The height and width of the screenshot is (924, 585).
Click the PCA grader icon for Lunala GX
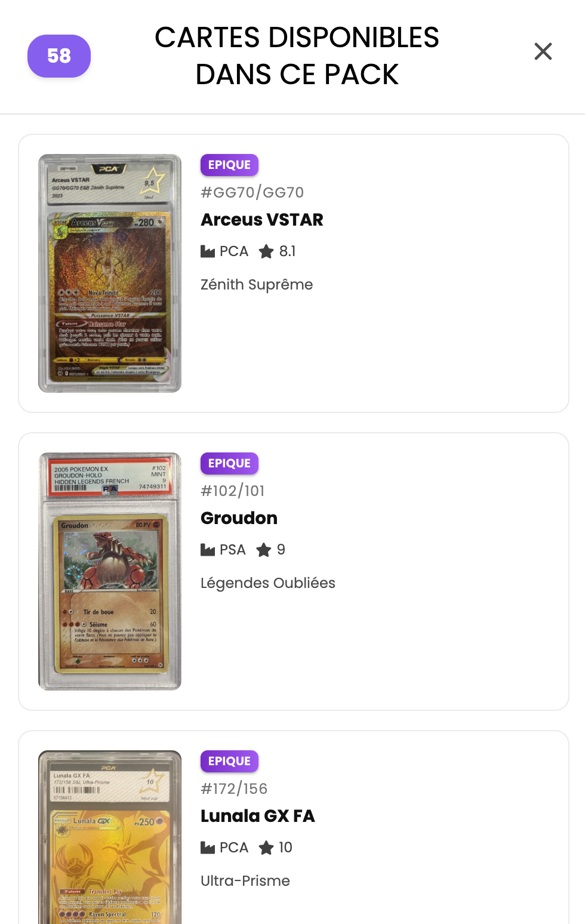pyautogui.click(x=208, y=848)
